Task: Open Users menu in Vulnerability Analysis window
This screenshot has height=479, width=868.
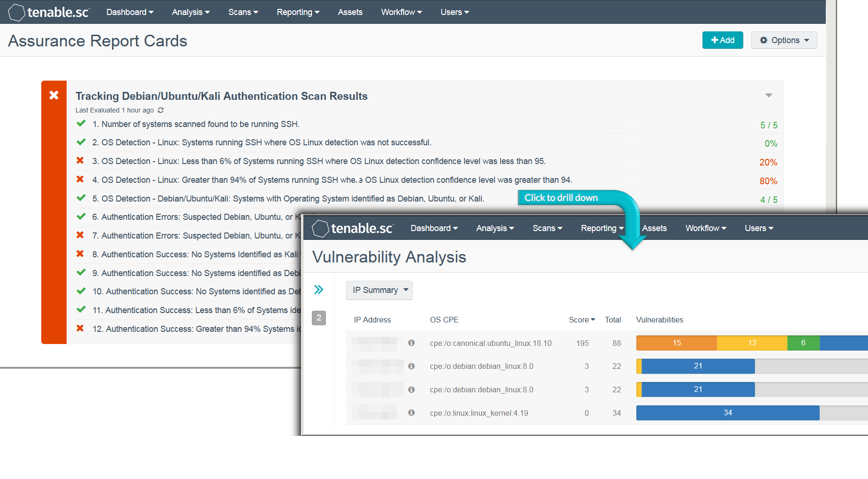Action: point(759,228)
